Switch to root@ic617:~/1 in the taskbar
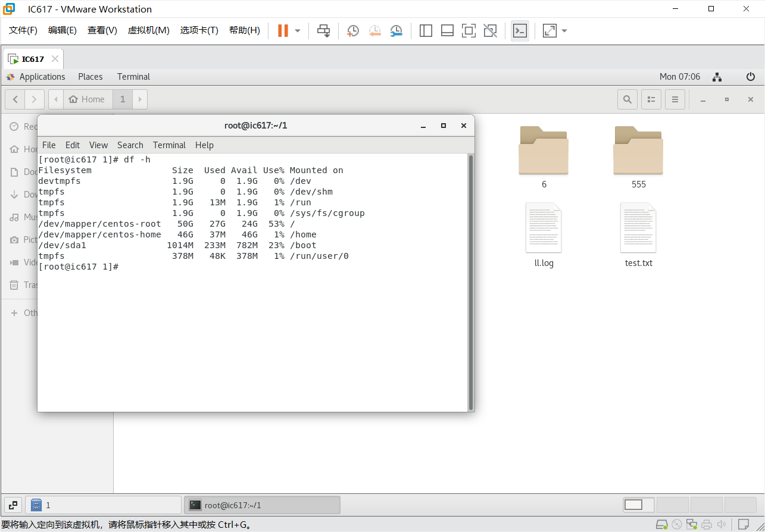 pyautogui.click(x=262, y=505)
